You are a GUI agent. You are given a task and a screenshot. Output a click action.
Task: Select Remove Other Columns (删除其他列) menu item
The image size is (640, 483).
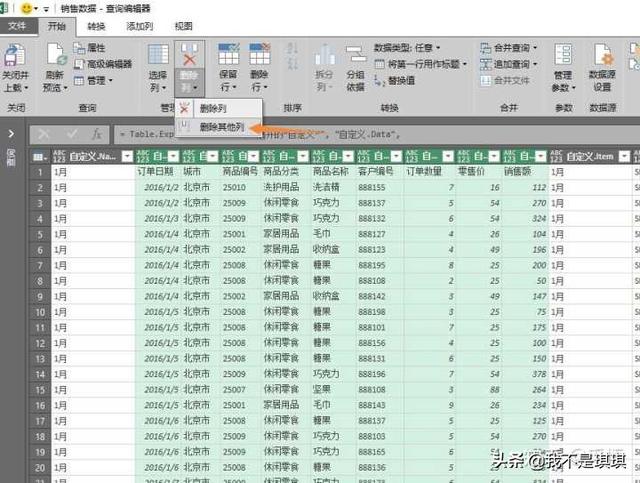pyautogui.click(x=218, y=127)
